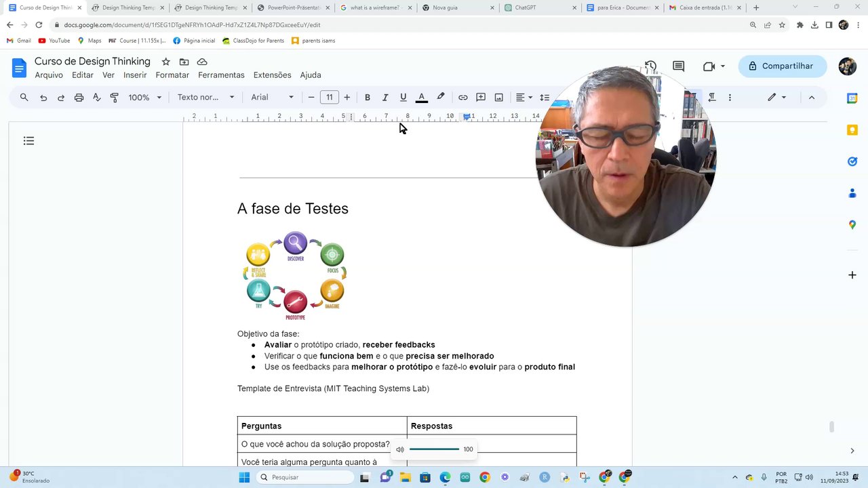This screenshot has height=488, width=868.
Task: Move document using the folder icon
Action: 184,62
